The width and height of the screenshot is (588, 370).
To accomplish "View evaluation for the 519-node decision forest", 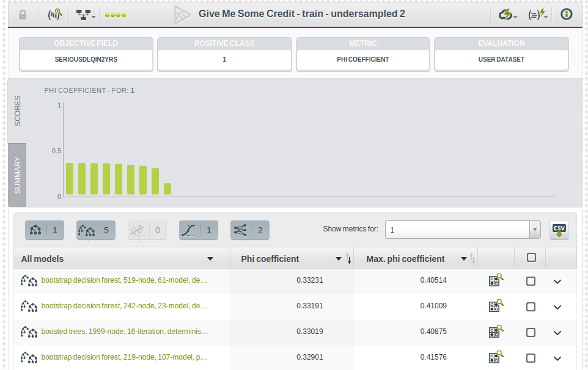I will tap(496, 281).
